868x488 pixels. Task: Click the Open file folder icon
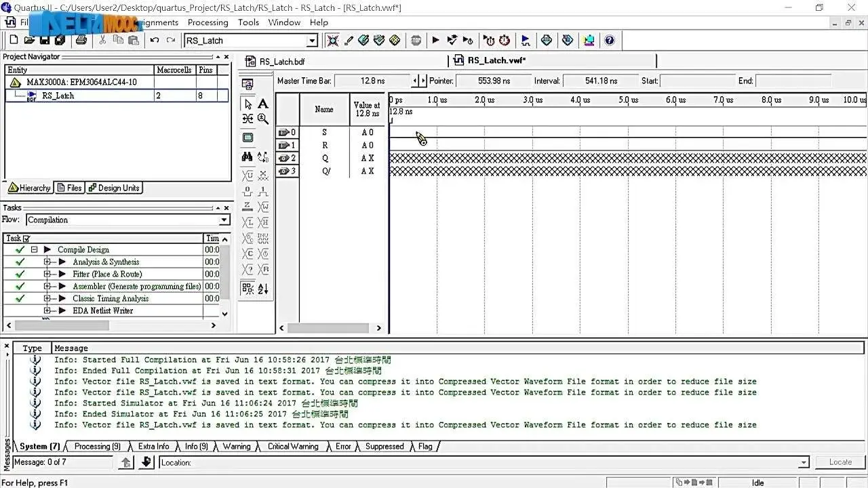click(x=29, y=40)
